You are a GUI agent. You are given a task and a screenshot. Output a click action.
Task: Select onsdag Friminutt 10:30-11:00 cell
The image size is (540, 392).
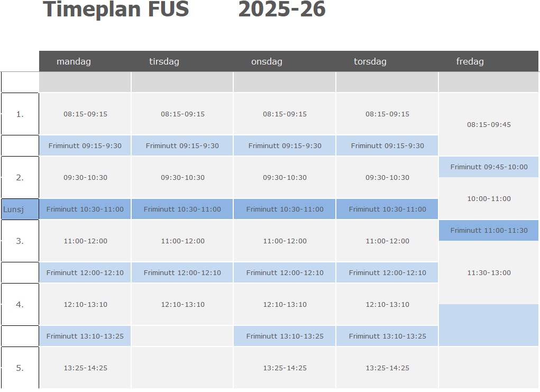285,209
